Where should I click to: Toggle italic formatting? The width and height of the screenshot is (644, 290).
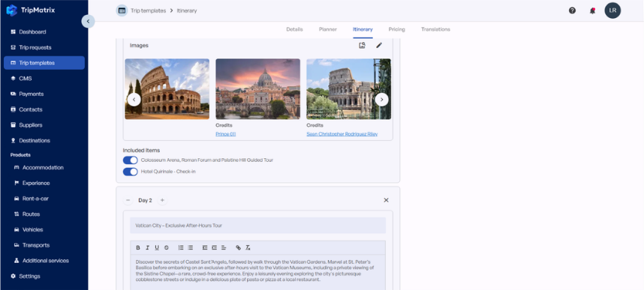click(x=147, y=248)
